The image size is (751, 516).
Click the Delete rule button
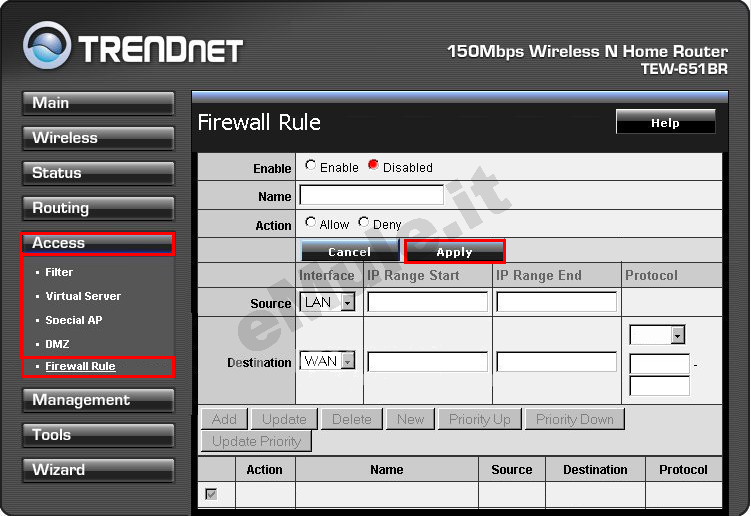[352, 419]
